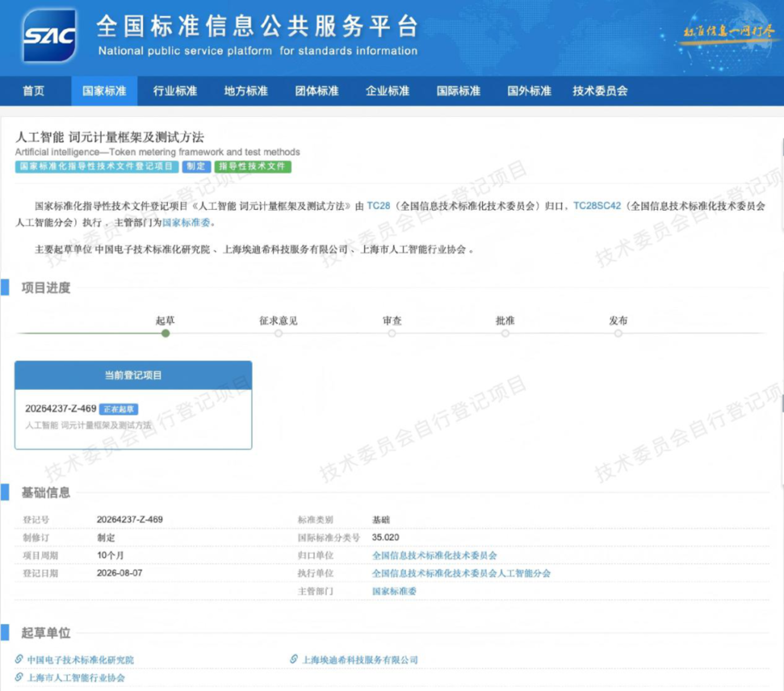
Task: Click the 当前登记项目 card header
Action: (133, 375)
